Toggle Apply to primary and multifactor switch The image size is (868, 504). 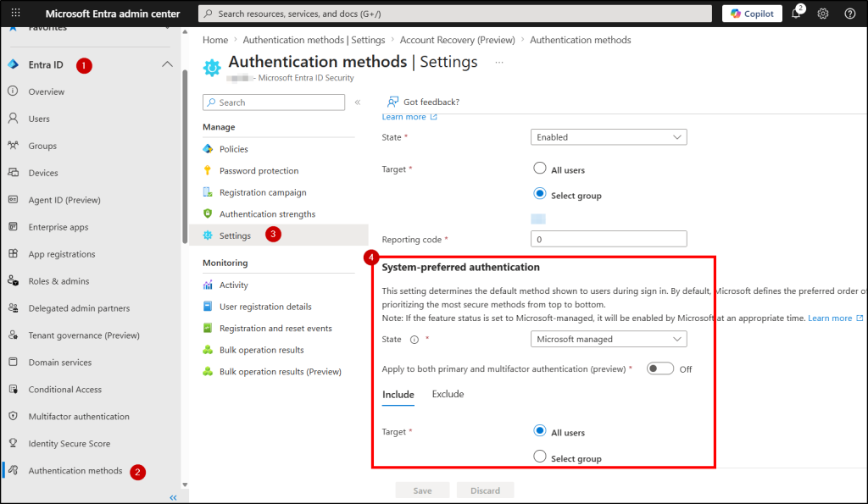[659, 368]
